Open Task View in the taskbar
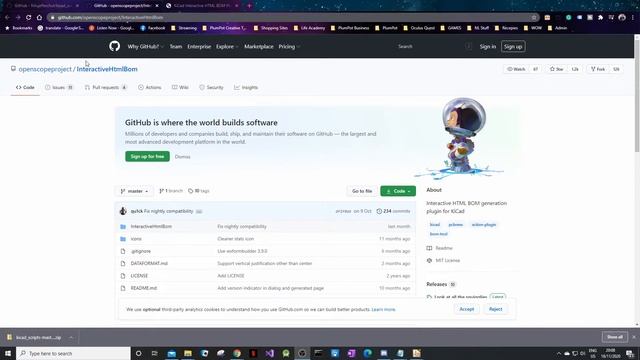Screen dimensions: 640x360 coord(155,353)
